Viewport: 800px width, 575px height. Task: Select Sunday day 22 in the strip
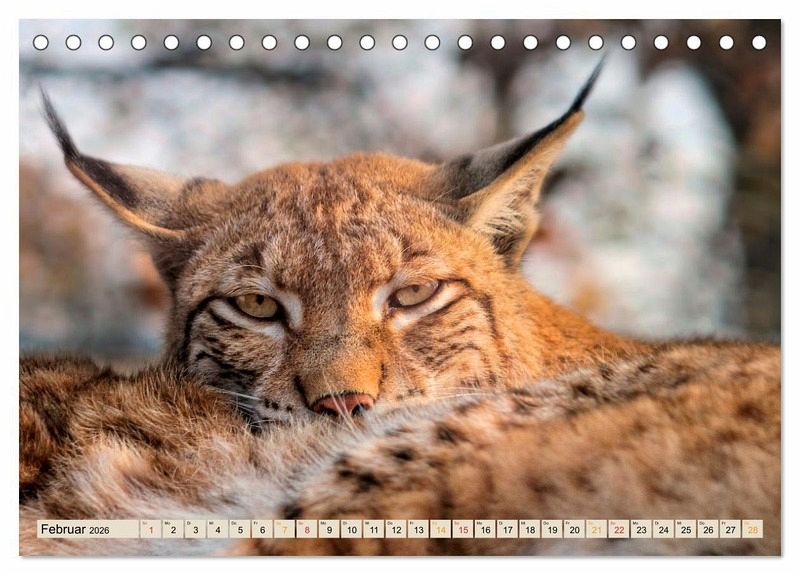pyautogui.click(x=619, y=529)
